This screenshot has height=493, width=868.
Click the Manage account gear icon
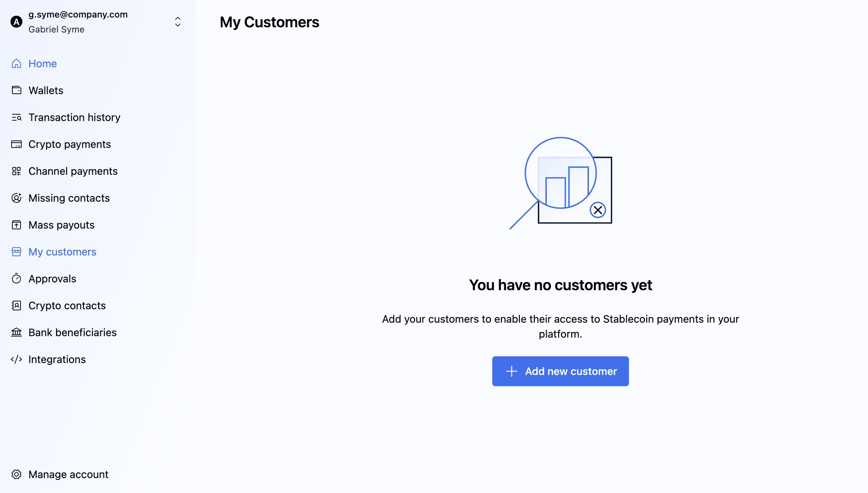[16, 474]
